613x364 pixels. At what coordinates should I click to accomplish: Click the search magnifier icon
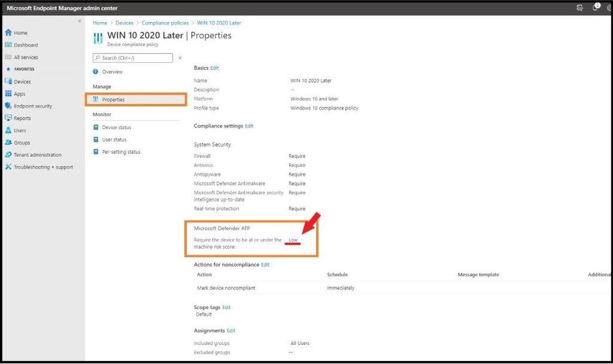[x=97, y=58]
